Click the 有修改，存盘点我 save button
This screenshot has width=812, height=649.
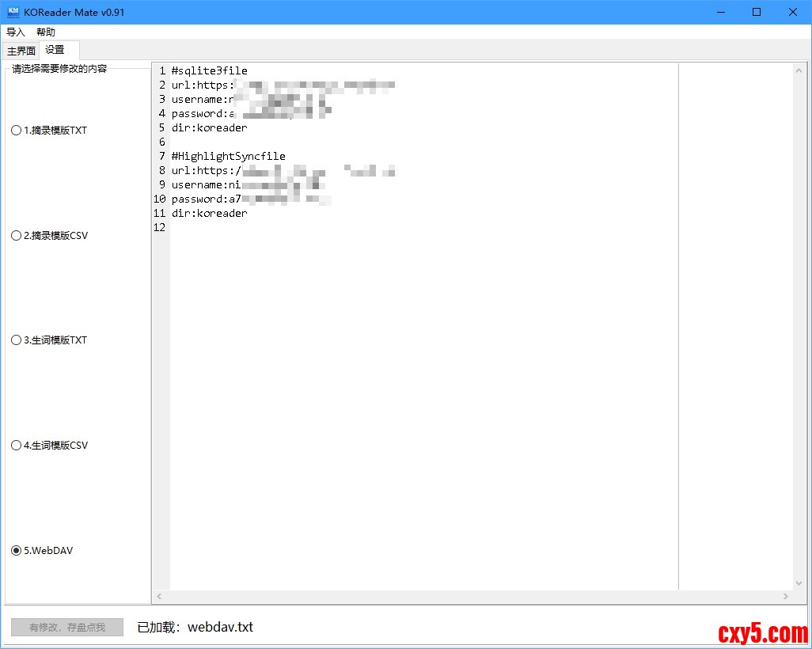click(x=67, y=628)
